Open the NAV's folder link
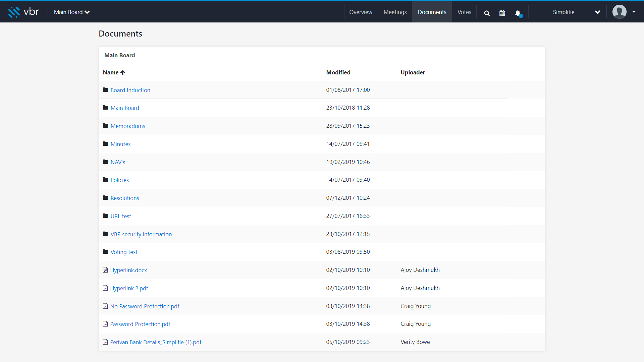This screenshot has width=644, height=362. pos(118,162)
